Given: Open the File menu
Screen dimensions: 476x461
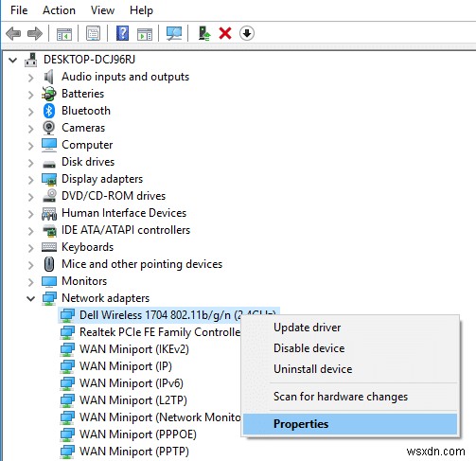Looking at the screenshot, I should 19,10.
